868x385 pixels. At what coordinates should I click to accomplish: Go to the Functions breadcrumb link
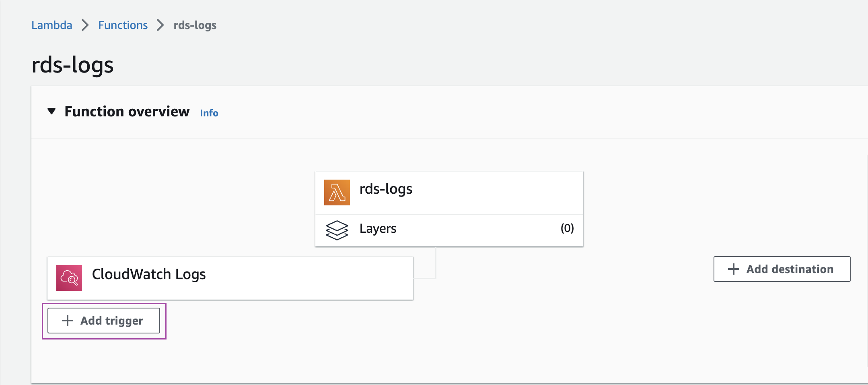(123, 25)
